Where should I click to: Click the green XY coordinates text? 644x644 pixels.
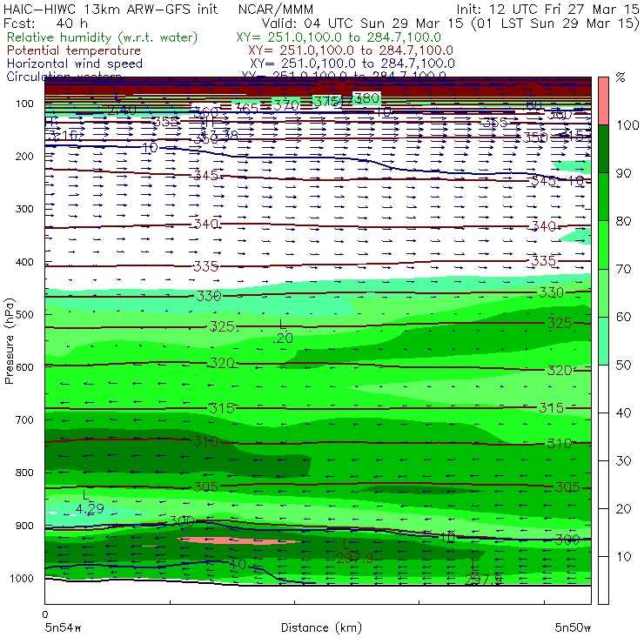coord(339,37)
